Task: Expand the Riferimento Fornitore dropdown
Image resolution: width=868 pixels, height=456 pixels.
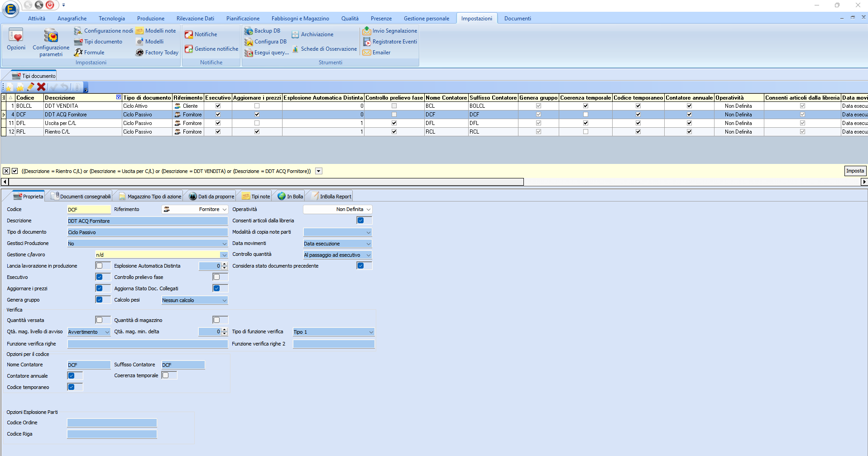Action: (224, 209)
